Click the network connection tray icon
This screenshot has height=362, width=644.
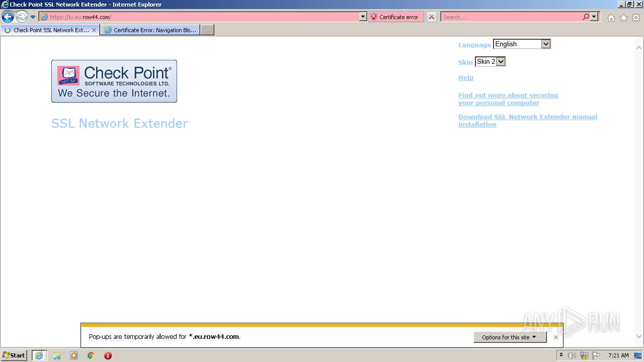click(584, 355)
